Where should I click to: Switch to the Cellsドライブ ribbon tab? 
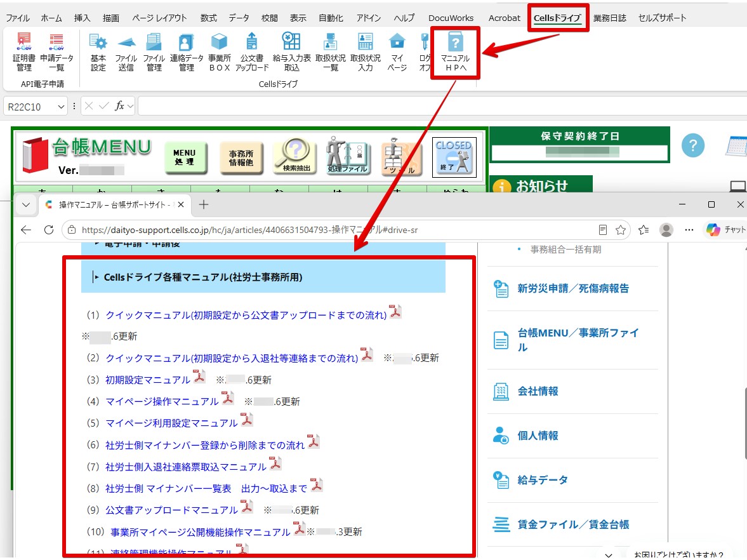(557, 18)
